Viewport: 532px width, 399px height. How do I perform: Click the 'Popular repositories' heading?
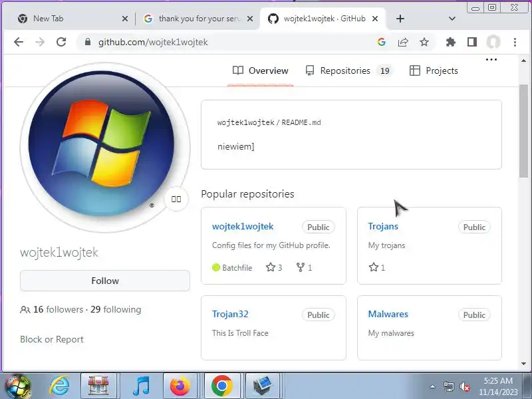[247, 194]
